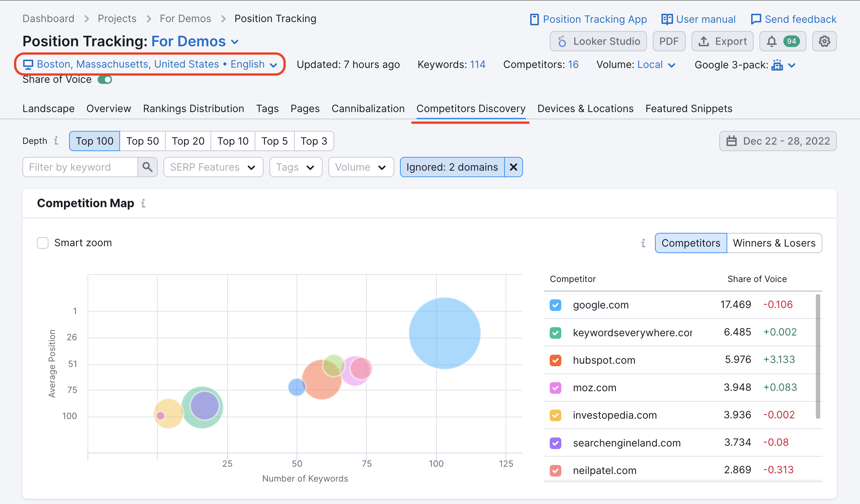Switch to the Pages tab

click(x=305, y=108)
